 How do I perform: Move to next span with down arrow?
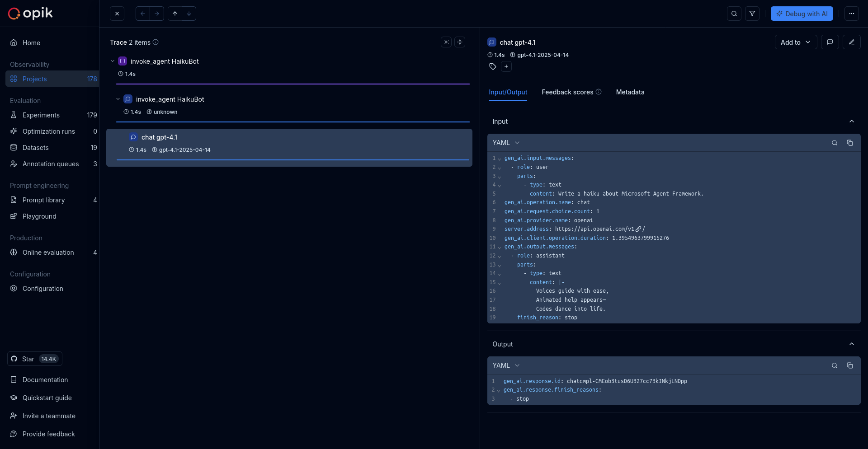[189, 14]
